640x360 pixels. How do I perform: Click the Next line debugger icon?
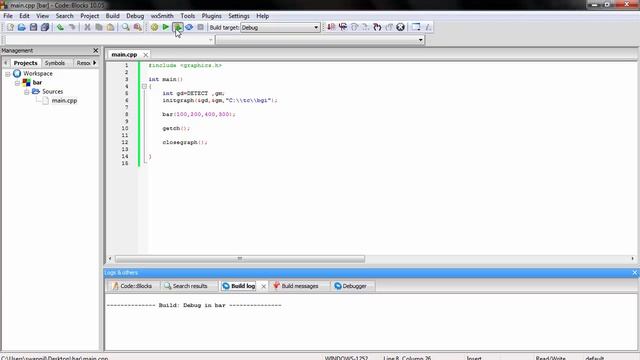[x=354, y=27]
